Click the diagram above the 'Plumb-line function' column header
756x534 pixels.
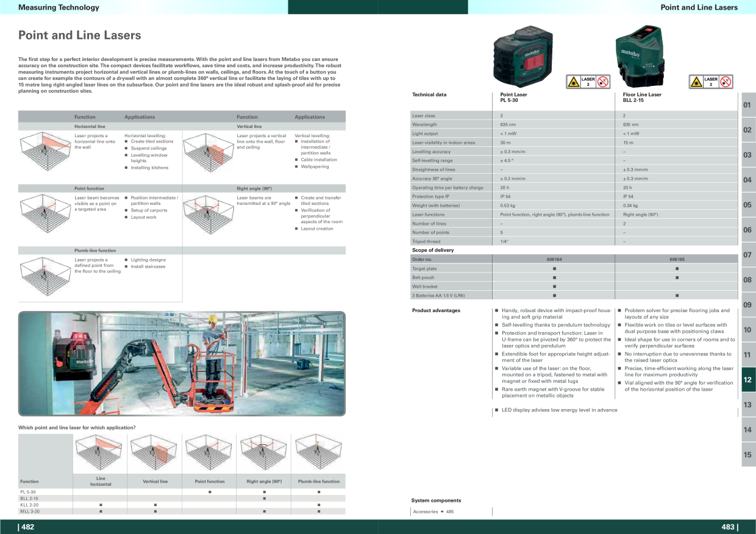(x=318, y=453)
